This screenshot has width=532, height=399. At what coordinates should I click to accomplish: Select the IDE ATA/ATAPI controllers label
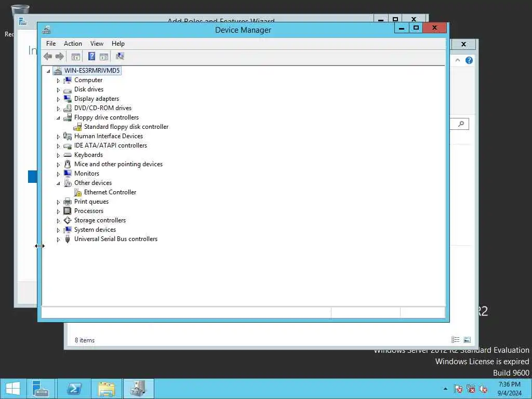click(111, 145)
